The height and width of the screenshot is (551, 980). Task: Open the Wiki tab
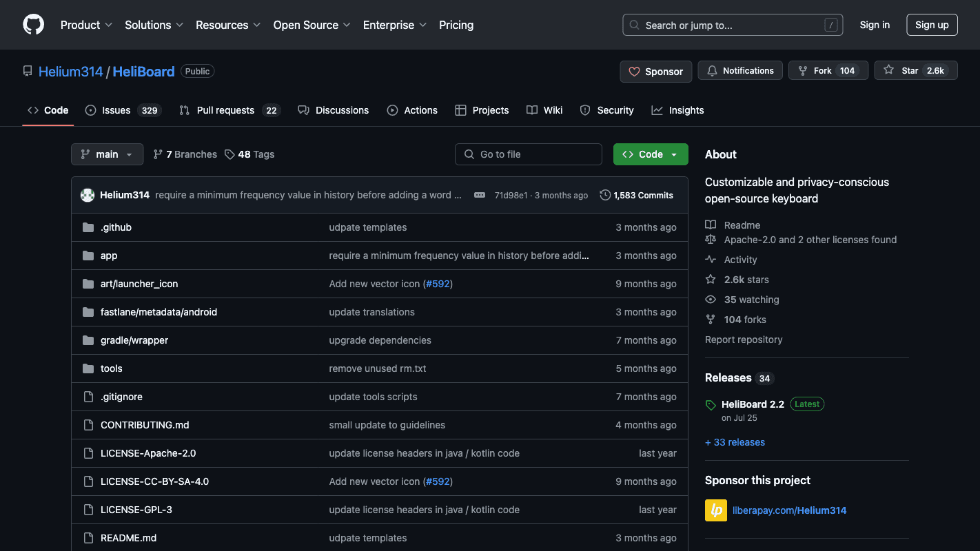tap(544, 110)
